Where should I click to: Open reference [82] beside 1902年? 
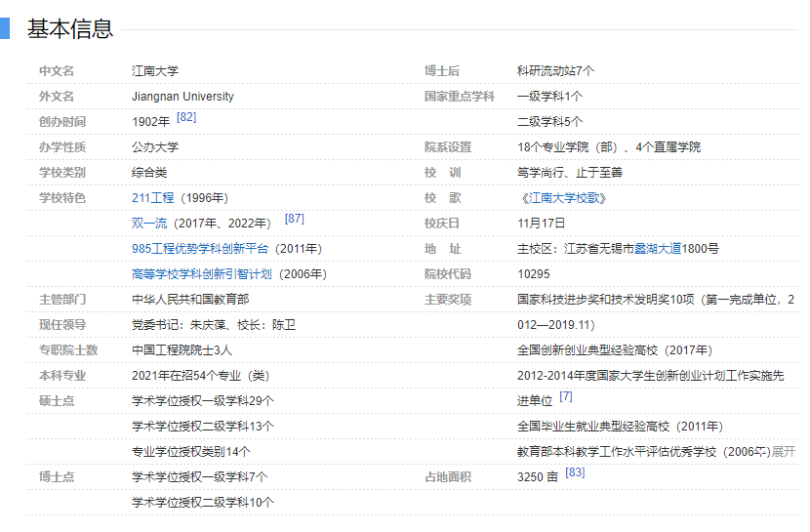(186, 117)
